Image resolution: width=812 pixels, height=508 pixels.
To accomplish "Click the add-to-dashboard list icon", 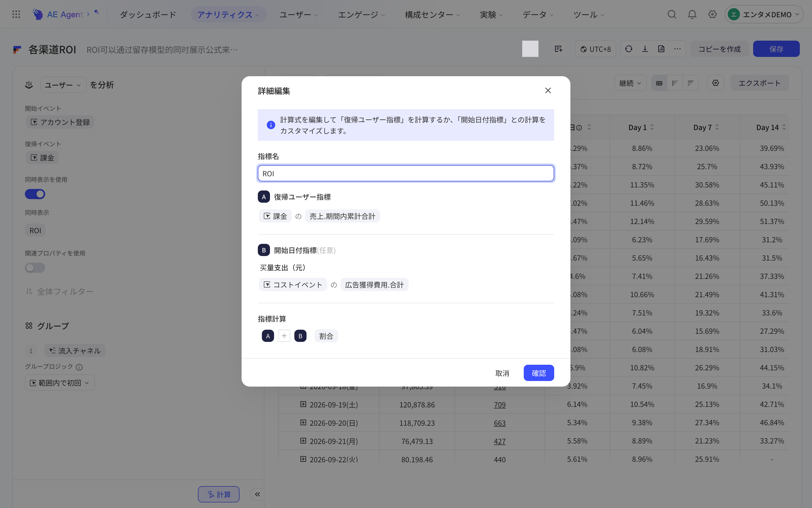I will pos(559,49).
